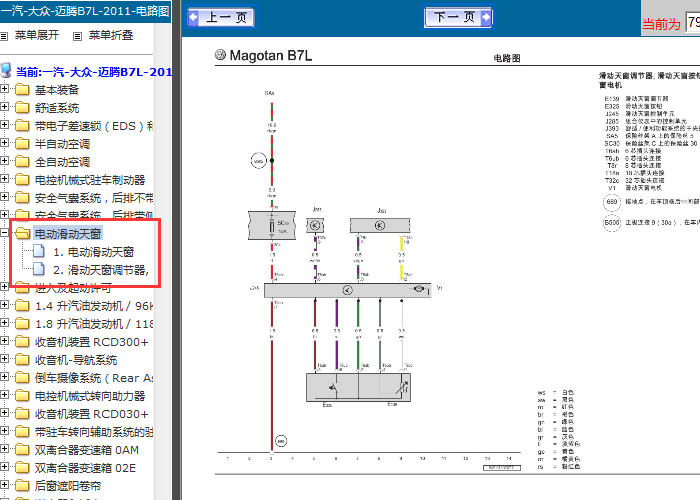Expand the 全自动空调 tree node
The image size is (700, 500).
4,161
